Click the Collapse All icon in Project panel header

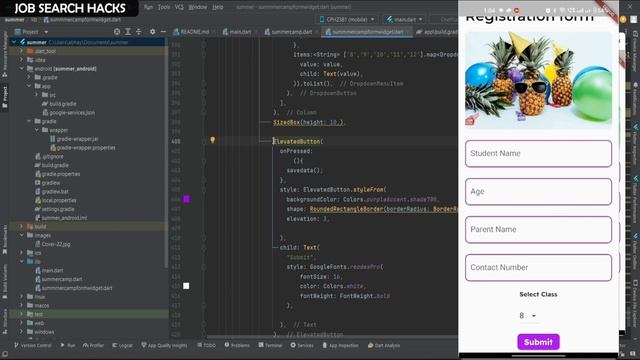[x=139, y=31]
